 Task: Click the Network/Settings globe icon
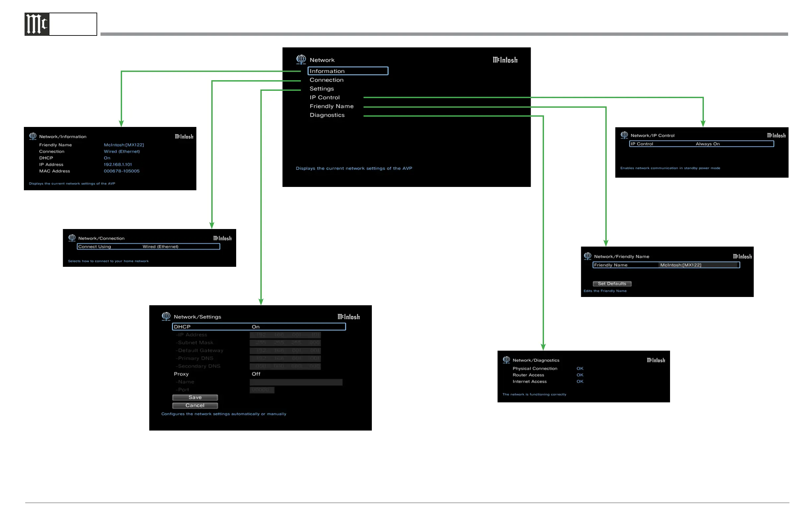coord(166,316)
